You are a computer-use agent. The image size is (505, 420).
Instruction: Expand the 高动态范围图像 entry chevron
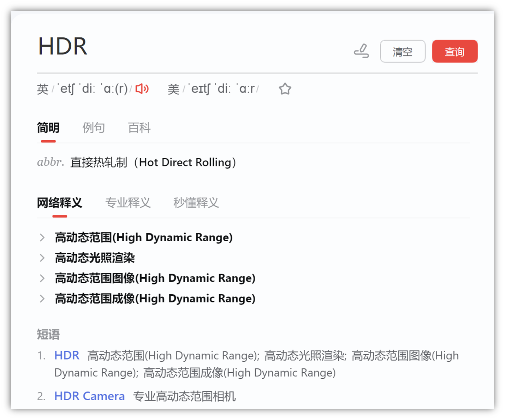click(42, 278)
